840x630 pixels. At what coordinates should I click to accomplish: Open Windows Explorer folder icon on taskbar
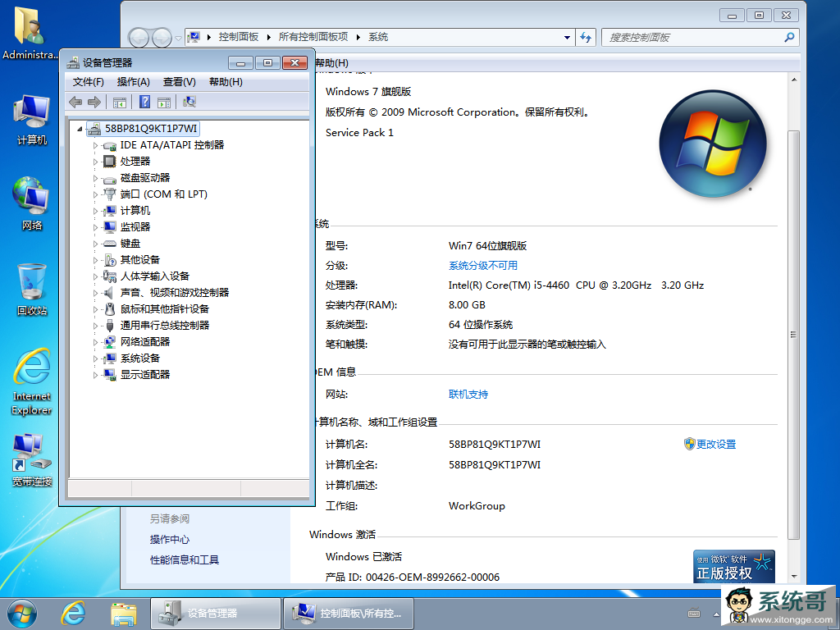124,614
